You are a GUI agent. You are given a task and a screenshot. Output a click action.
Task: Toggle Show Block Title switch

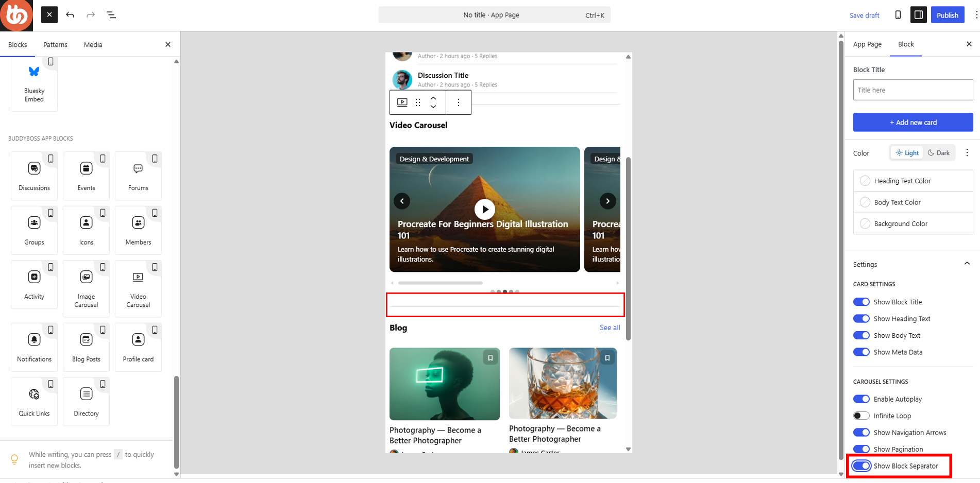pos(861,302)
